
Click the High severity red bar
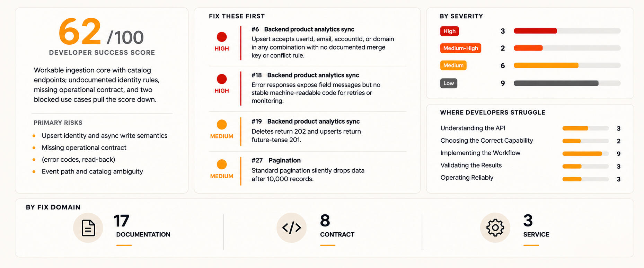(535, 31)
